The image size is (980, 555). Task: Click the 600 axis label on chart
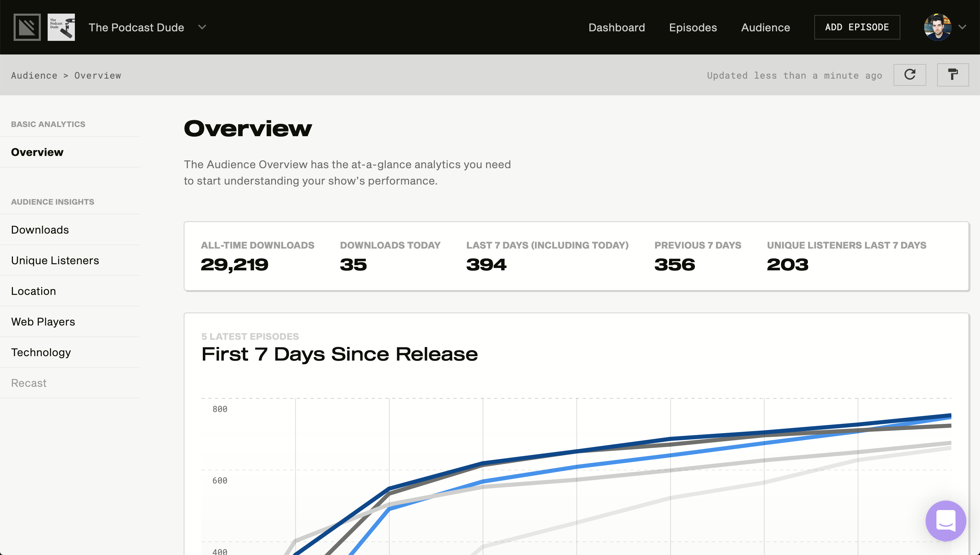[x=220, y=481]
